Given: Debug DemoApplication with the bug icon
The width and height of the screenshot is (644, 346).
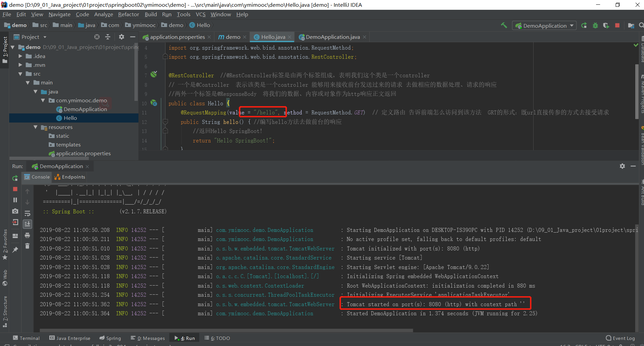Looking at the screenshot, I should click(x=595, y=25).
